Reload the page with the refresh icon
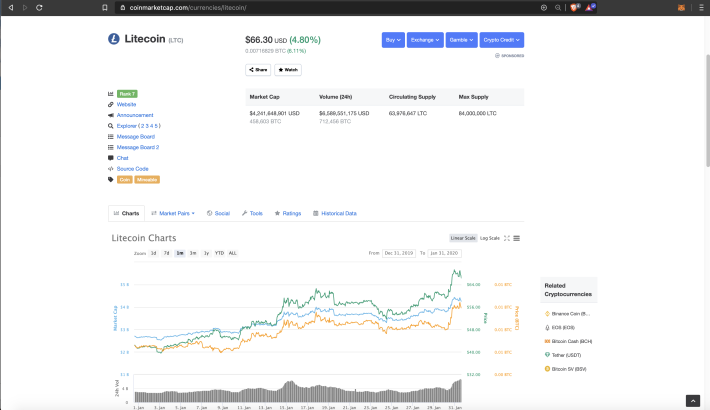 pos(39,8)
